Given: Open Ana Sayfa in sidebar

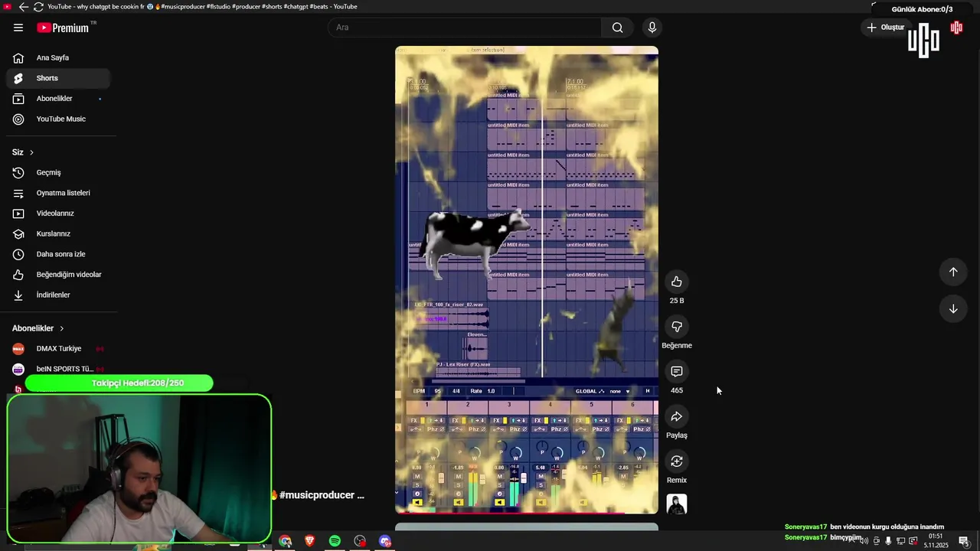Looking at the screenshot, I should [x=58, y=57].
